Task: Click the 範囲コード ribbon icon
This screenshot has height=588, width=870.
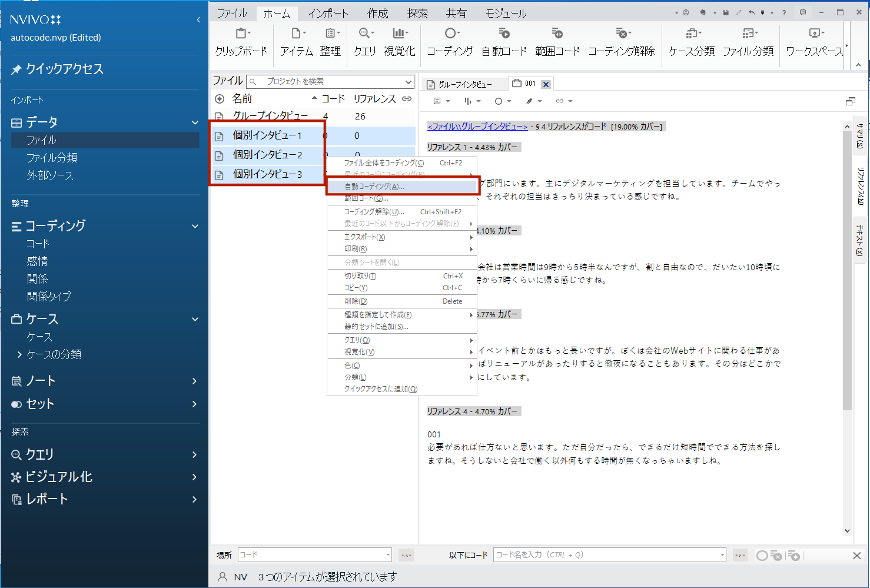Action: [557, 34]
